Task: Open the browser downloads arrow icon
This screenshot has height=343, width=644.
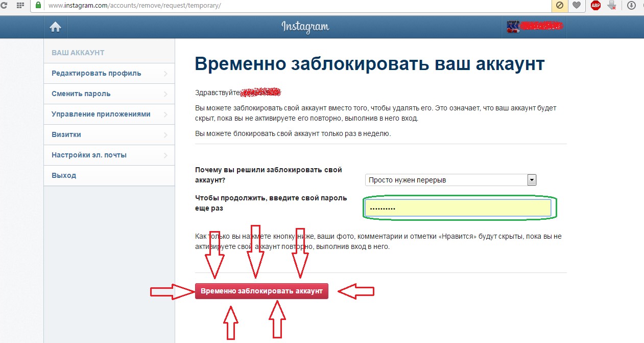Action: 631,6
